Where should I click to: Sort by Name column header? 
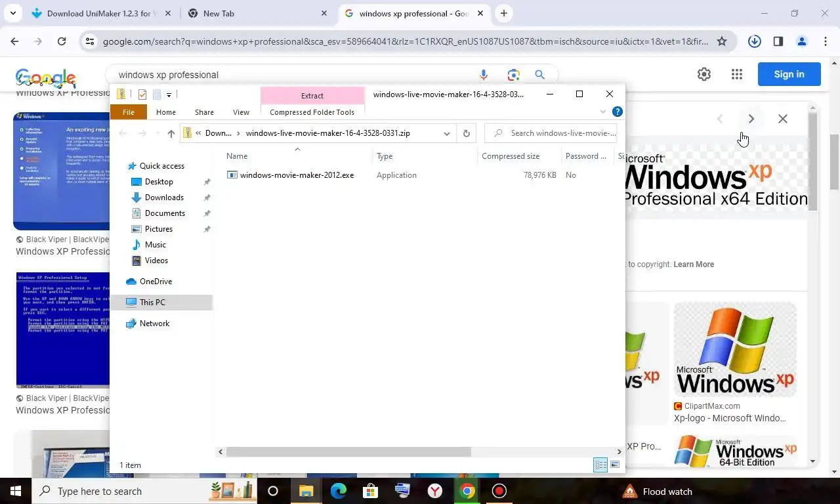pyautogui.click(x=237, y=156)
